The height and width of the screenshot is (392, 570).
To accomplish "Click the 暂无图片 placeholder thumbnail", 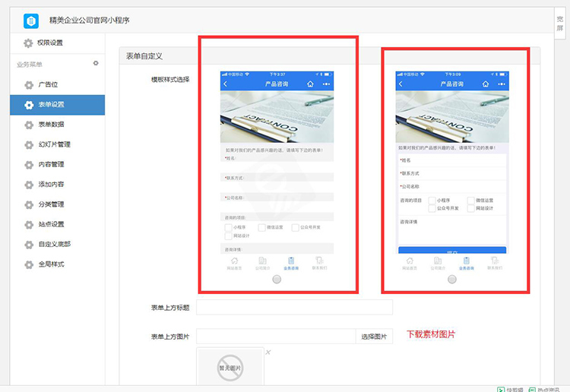I will (230, 368).
